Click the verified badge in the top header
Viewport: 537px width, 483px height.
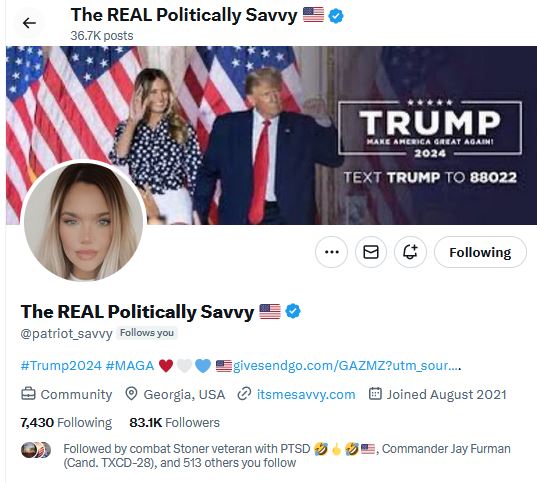[x=336, y=15]
